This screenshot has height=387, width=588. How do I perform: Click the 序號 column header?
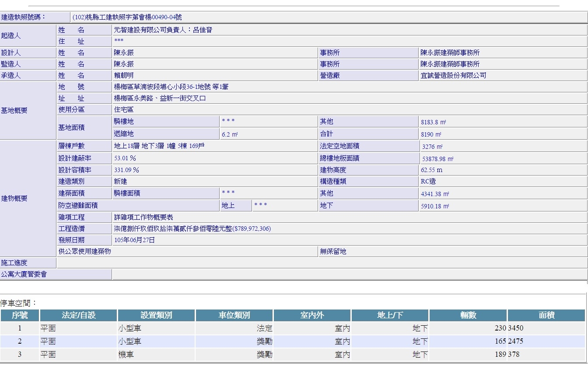coord(20,315)
